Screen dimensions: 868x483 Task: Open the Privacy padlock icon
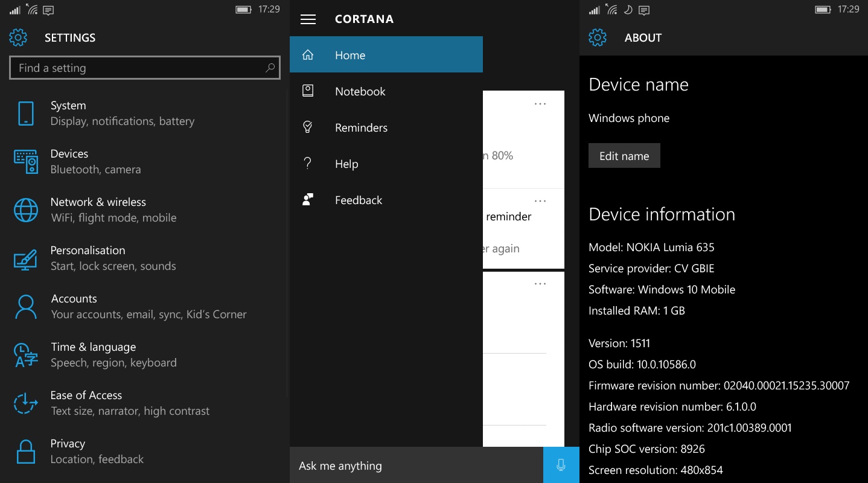26,452
